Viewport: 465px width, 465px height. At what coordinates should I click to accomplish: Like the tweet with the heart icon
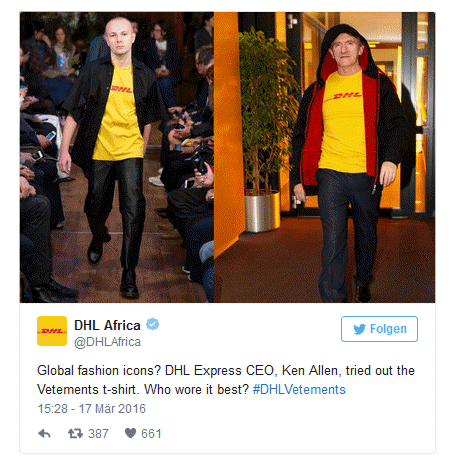tap(130, 433)
